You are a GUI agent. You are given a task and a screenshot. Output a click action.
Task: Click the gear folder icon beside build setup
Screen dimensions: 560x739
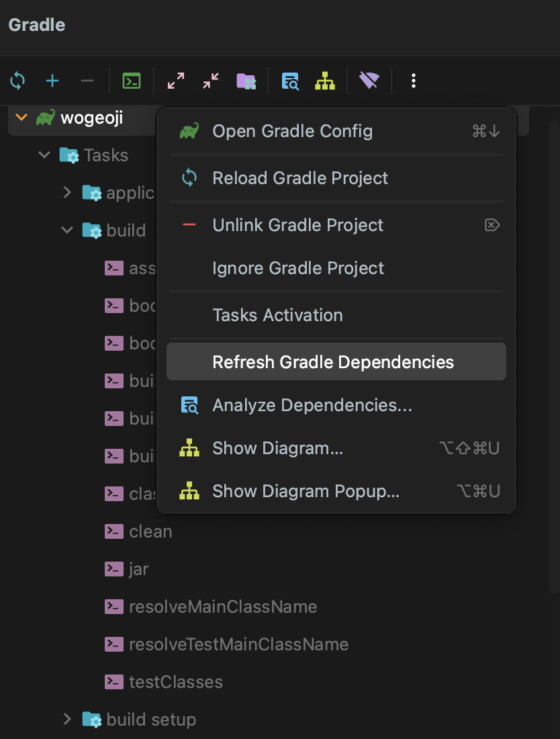[x=92, y=720]
